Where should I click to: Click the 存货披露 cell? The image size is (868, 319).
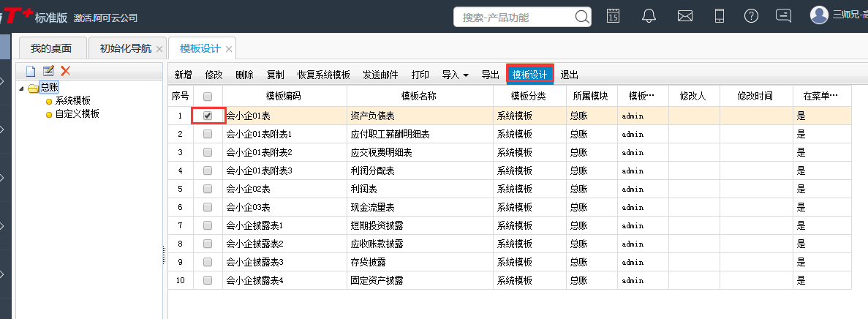[420, 262]
